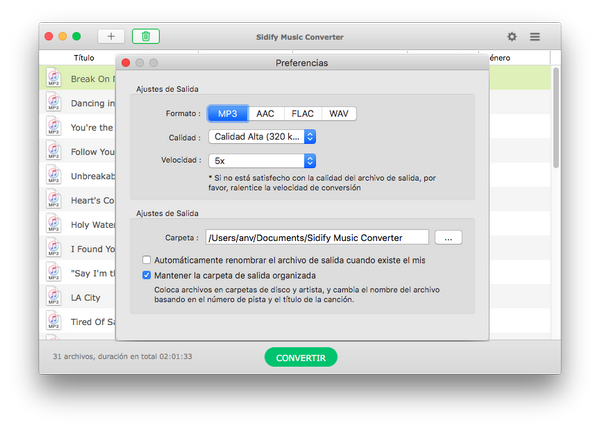Uncheck Mantener la carpeta de salida organizada
The image size is (600, 430).
(x=147, y=275)
